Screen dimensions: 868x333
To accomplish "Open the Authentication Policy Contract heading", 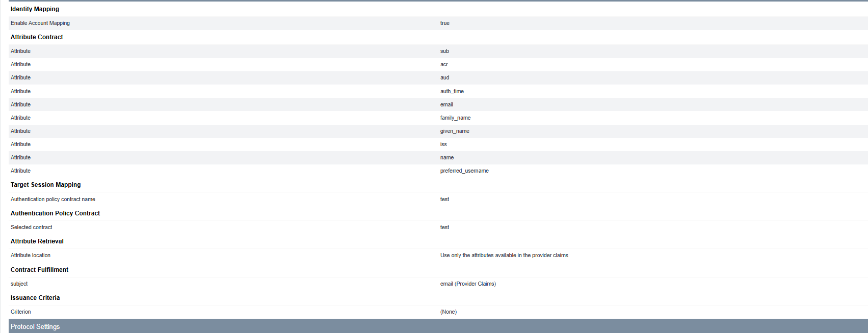I will pos(55,213).
